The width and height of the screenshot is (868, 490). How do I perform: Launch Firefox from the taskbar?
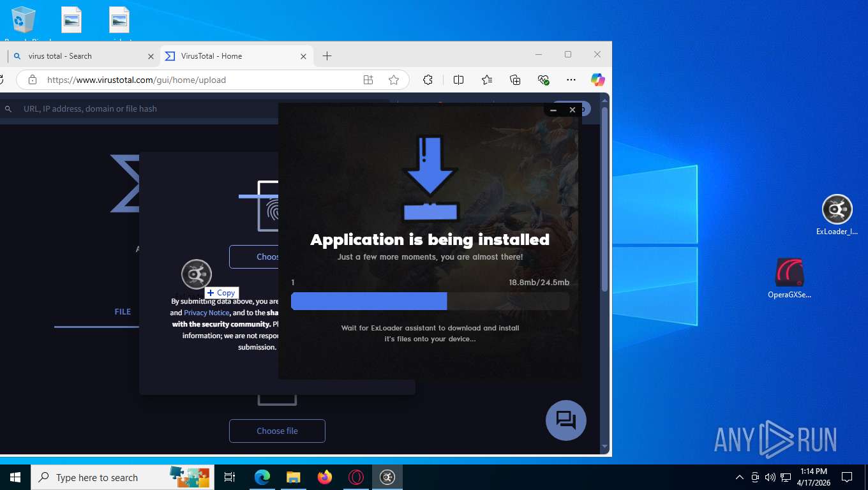click(324, 477)
